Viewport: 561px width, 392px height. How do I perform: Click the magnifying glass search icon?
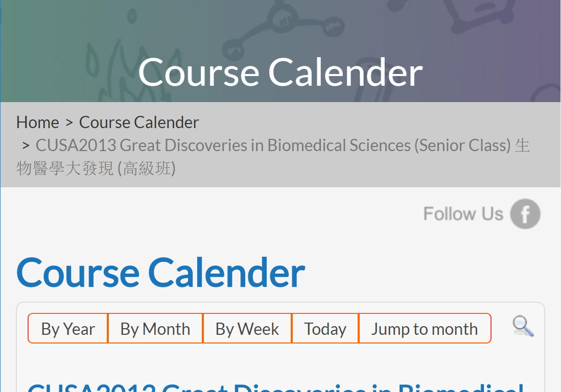pos(523,326)
